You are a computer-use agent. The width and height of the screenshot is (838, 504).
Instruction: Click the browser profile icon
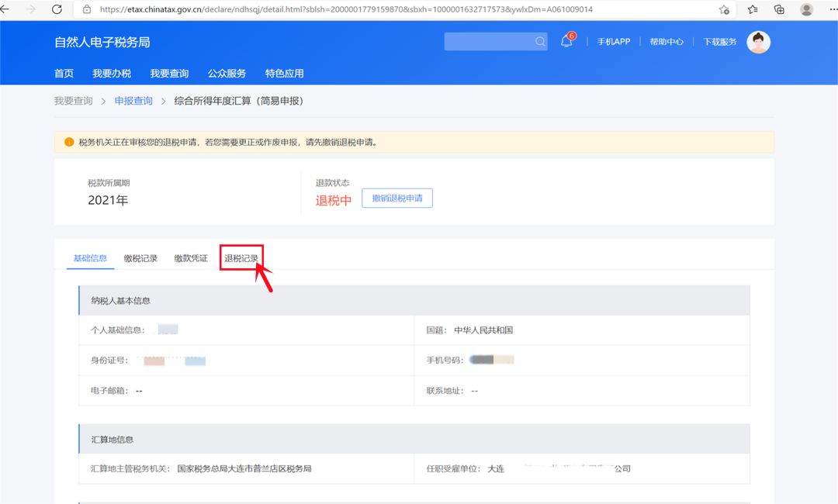(805, 9)
